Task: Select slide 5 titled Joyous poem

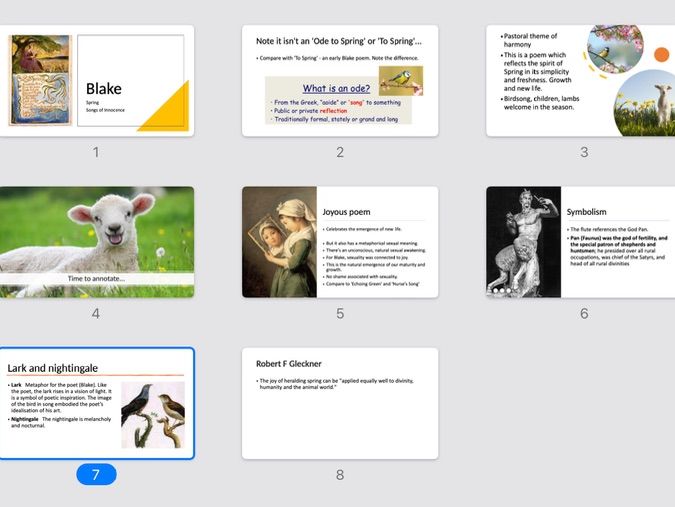Action: [340, 242]
